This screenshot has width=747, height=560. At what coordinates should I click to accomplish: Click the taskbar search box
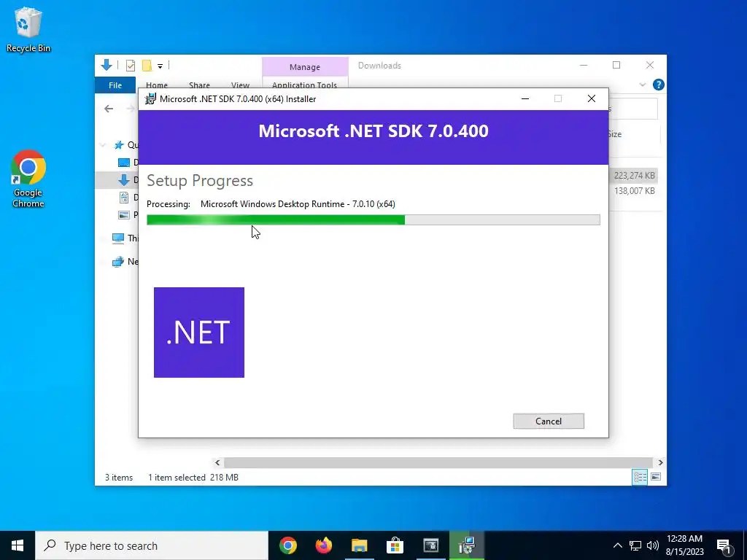[152, 545]
